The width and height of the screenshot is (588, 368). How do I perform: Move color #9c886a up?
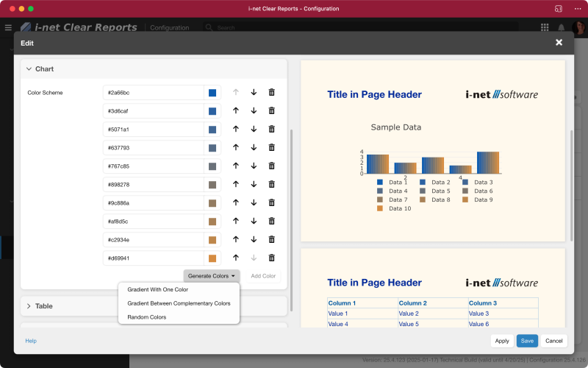(236, 203)
